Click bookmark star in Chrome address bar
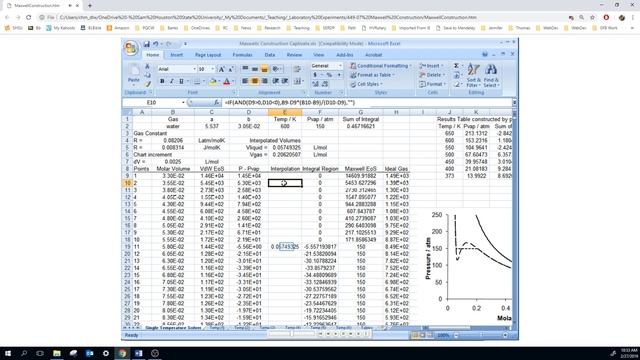640x360 pixels. 592,18
